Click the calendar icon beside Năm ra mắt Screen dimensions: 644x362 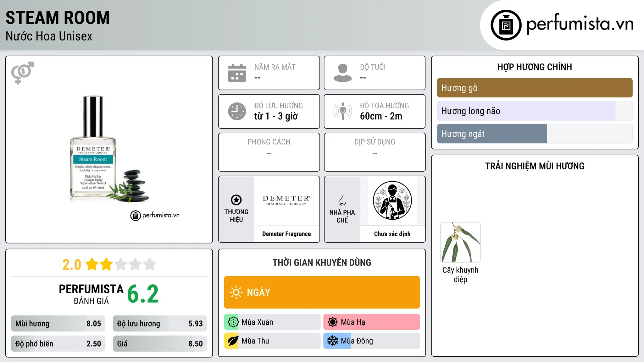click(237, 73)
